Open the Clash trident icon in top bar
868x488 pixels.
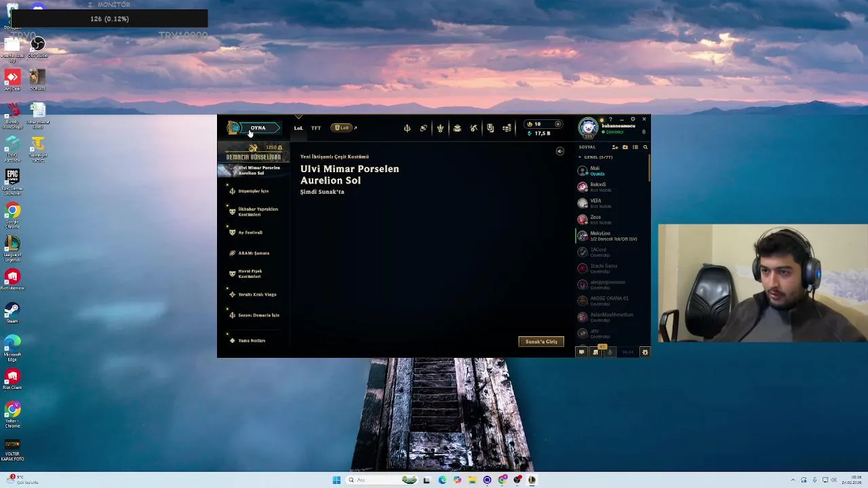(407, 128)
